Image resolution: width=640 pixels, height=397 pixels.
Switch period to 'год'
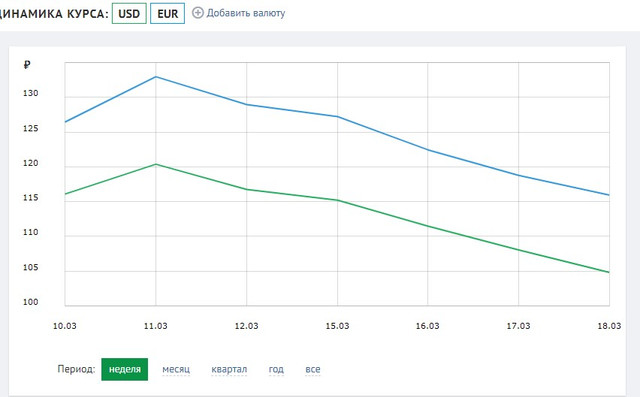(x=276, y=369)
